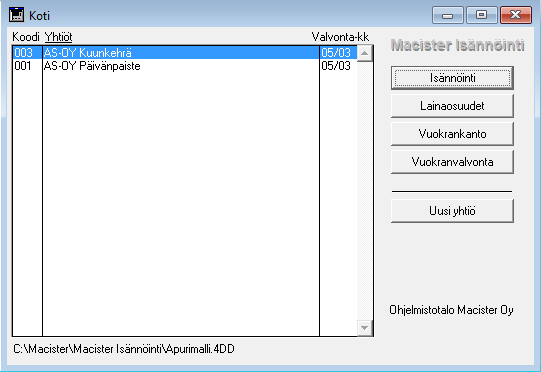This screenshot has height=372, width=541.
Task: Click Valvonta-kk value 05/03 for Kuunkehrä
Action: click(x=336, y=53)
